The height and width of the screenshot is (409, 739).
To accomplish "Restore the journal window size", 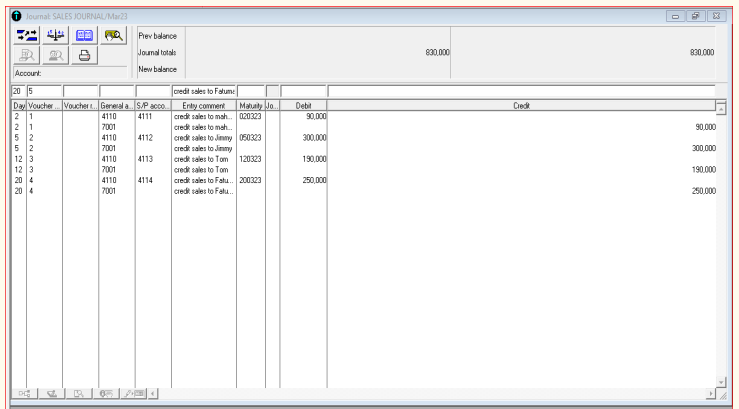I will coord(696,16).
